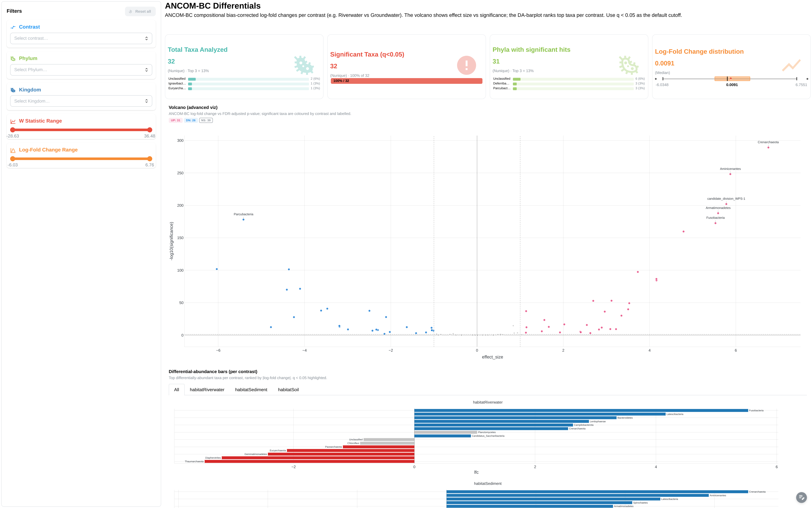
Task: Click the Significant Taxa exclamation icon
Action: [x=466, y=65]
